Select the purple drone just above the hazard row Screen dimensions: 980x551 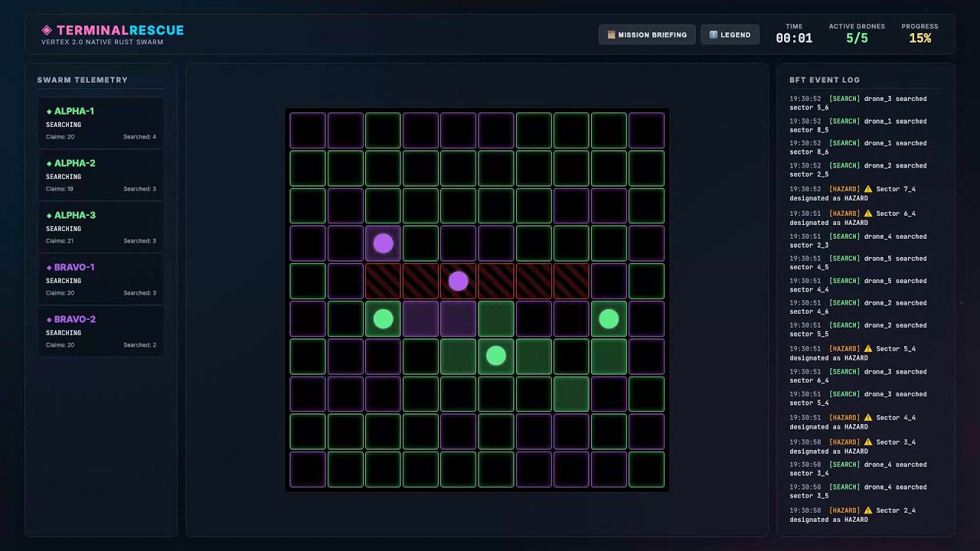click(x=383, y=243)
